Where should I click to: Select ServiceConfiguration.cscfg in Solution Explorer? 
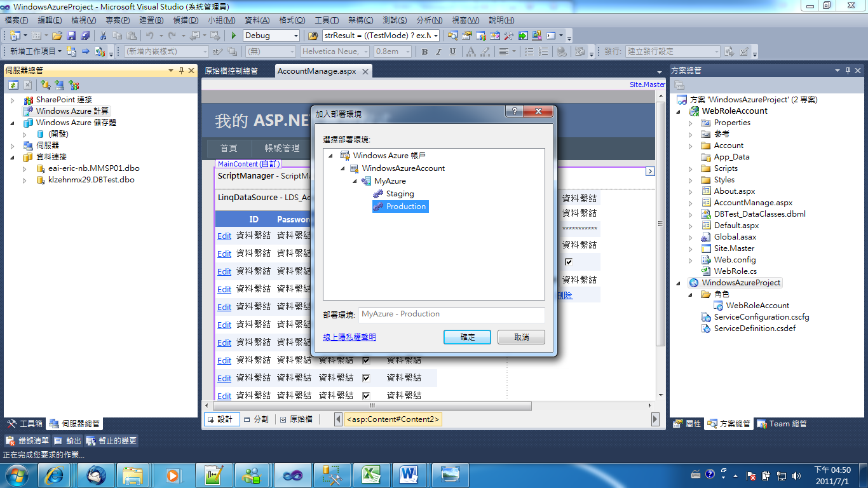click(x=761, y=317)
